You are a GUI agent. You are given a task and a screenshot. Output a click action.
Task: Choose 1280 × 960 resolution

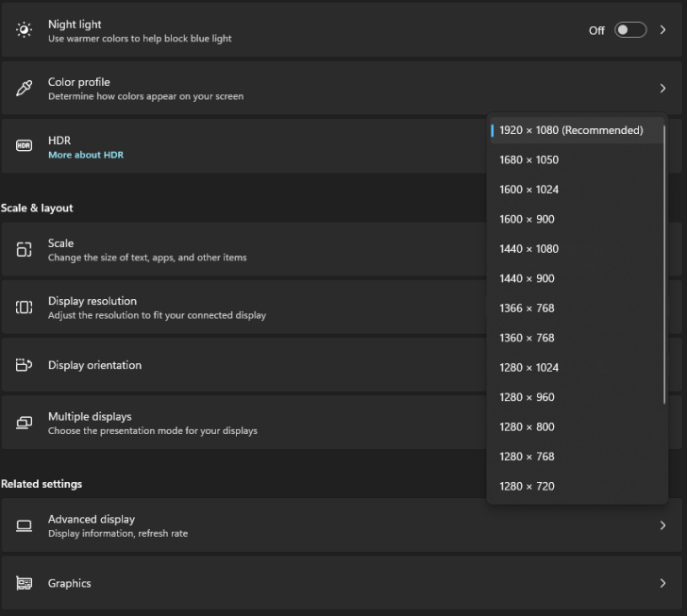tap(577, 397)
